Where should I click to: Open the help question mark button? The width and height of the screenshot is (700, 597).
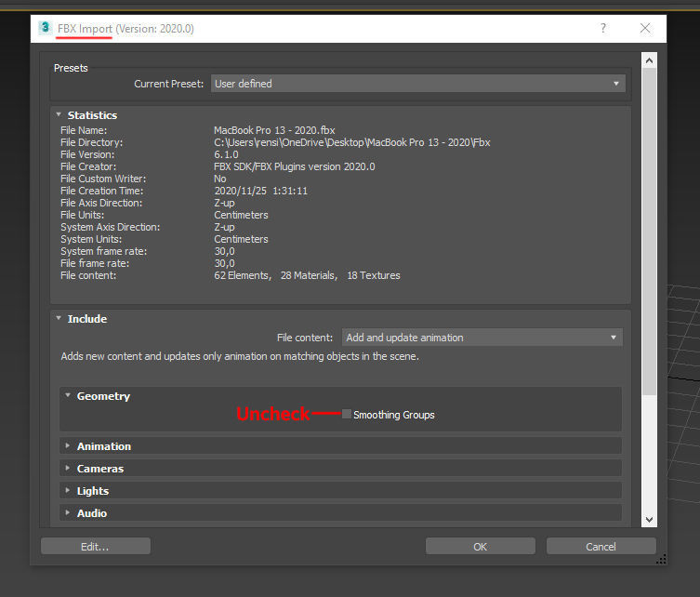[x=603, y=28]
